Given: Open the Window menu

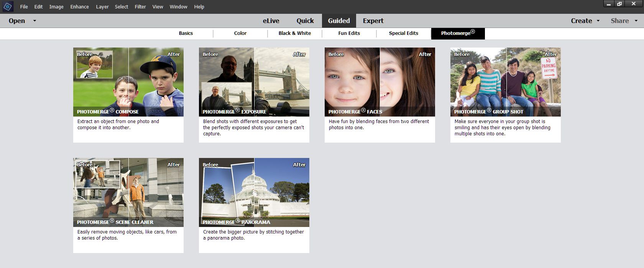Looking at the screenshot, I should (179, 7).
